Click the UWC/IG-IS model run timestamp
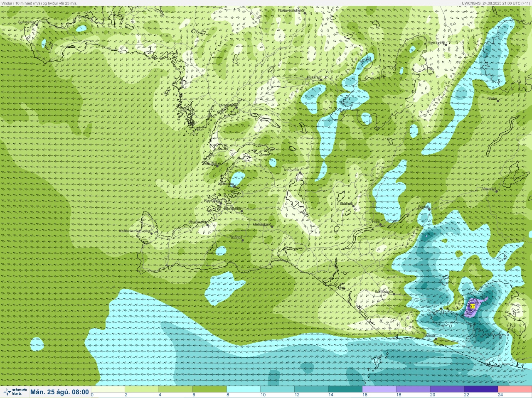This screenshot has height=398, width=532. pyautogui.click(x=495, y=3)
